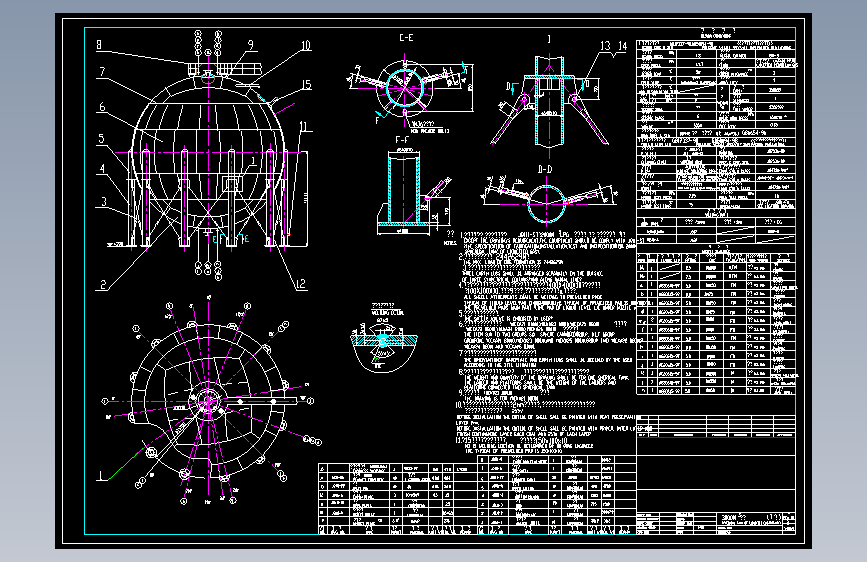867x562 pixels.
Task: Click the part callout number 8
Action: (99, 45)
